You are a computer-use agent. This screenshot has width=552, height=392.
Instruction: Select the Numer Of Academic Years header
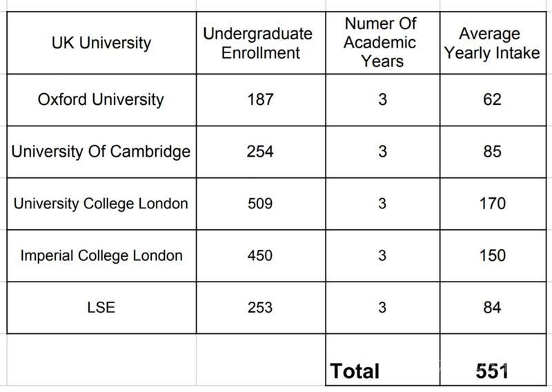click(382, 43)
